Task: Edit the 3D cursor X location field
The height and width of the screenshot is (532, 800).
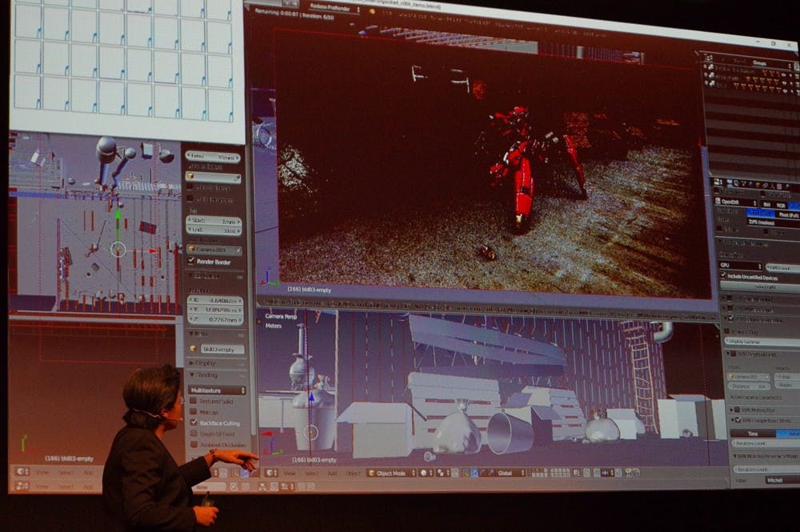Action: pyautogui.click(x=214, y=301)
